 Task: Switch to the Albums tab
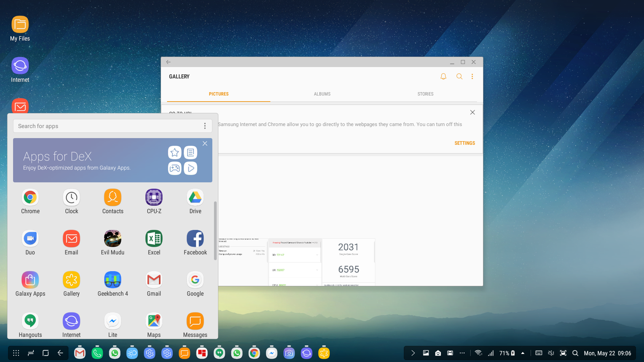tap(322, 94)
